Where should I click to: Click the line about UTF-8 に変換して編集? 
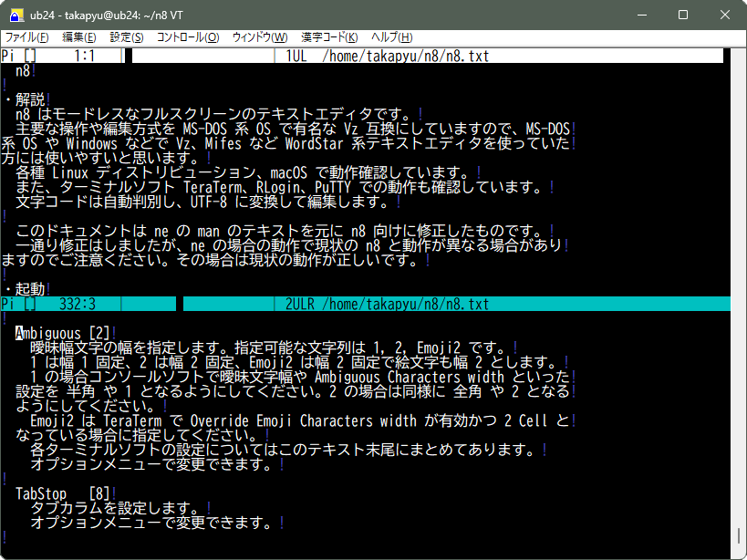[x=208, y=202]
